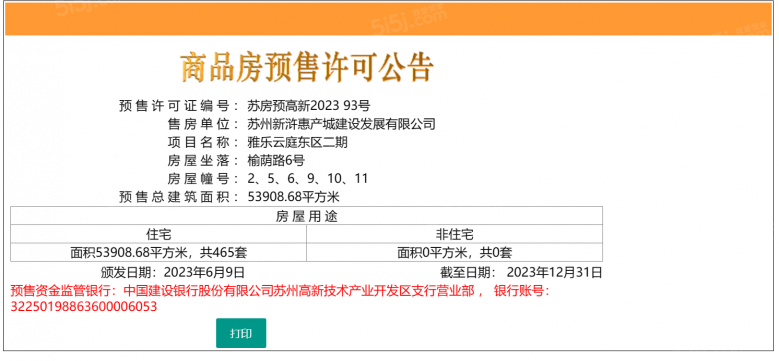Click the 截至日期 label
This screenshot has width=779, height=361.
coord(467,272)
